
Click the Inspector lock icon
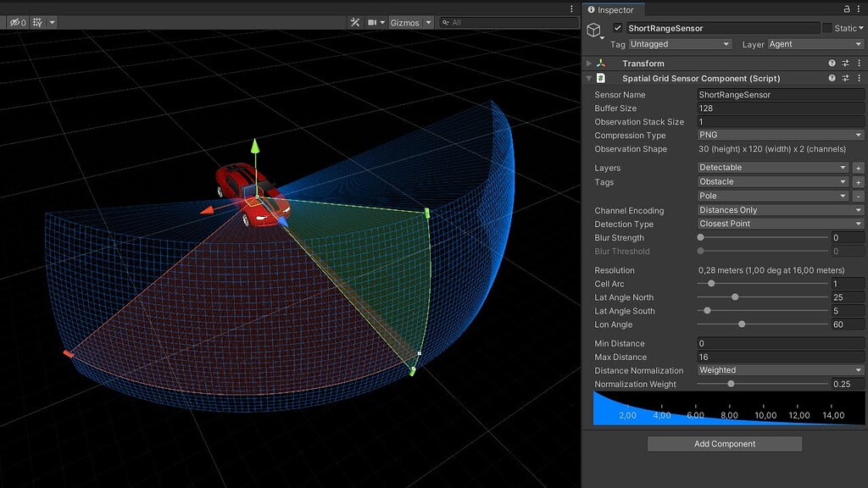[x=847, y=9]
